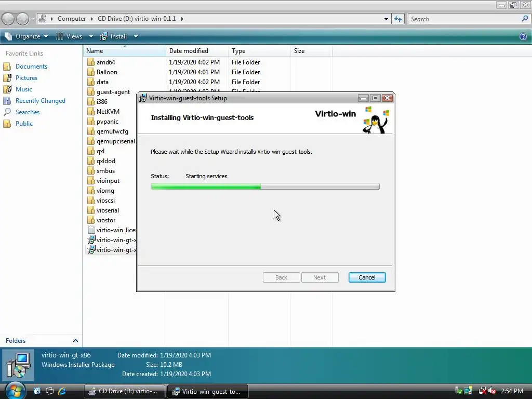Open the Switch between windows icon
Viewport: 532px width, 399px height.
49,391
